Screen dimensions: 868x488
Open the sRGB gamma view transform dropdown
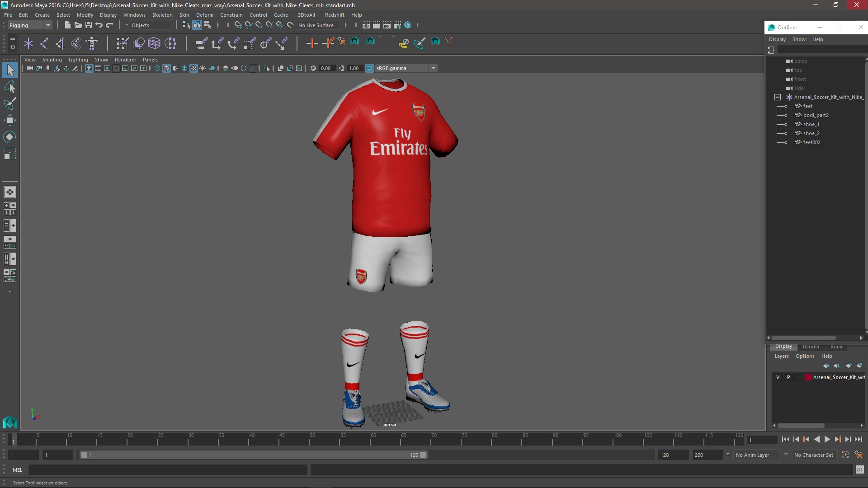click(406, 68)
